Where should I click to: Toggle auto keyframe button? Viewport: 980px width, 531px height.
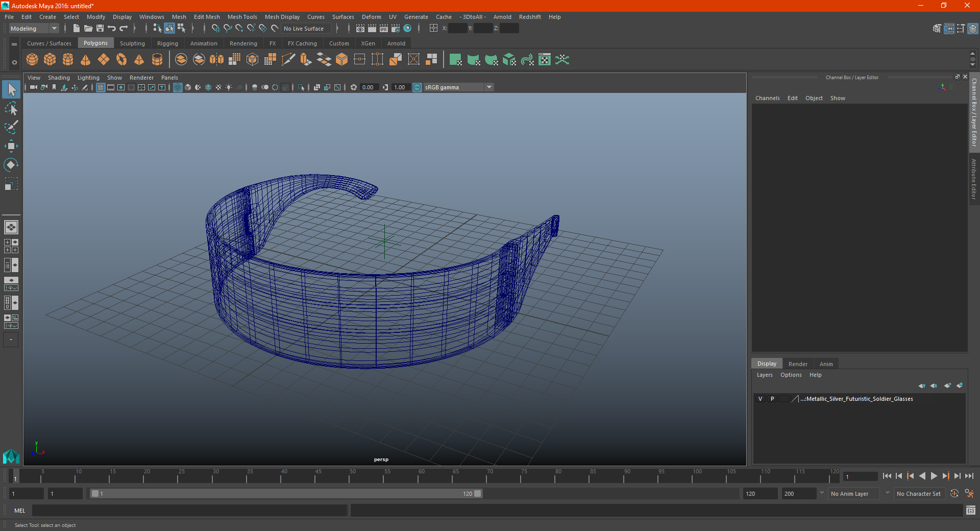[x=954, y=494]
